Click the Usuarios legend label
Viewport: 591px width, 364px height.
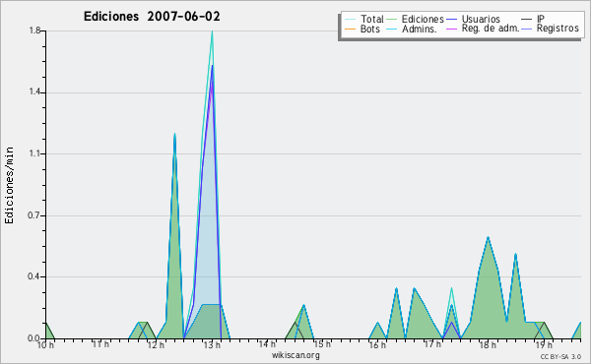(x=481, y=19)
